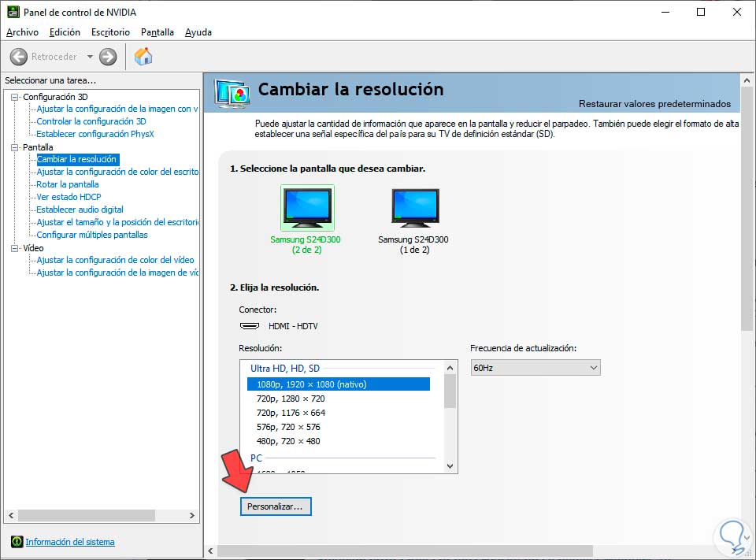Click the Vídeo tree category label
Viewport: 756px width, 560px height.
[x=33, y=248]
